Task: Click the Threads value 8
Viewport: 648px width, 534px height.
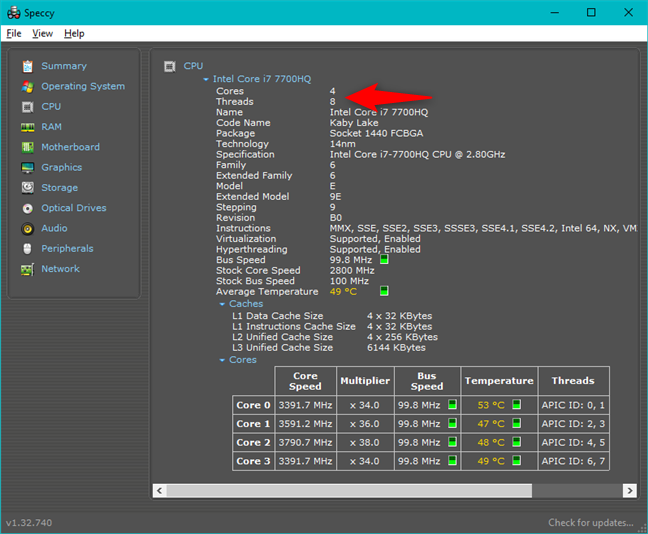Action: pos(333,102)
